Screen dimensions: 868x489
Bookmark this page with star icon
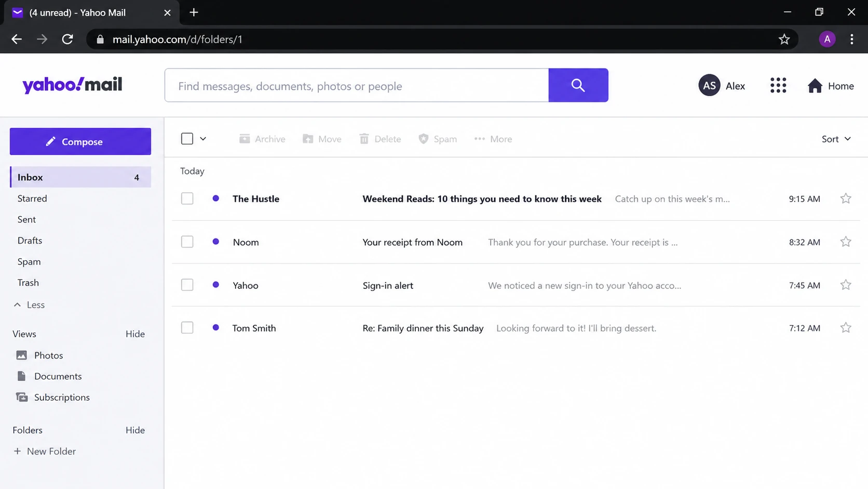click(784, 39)
